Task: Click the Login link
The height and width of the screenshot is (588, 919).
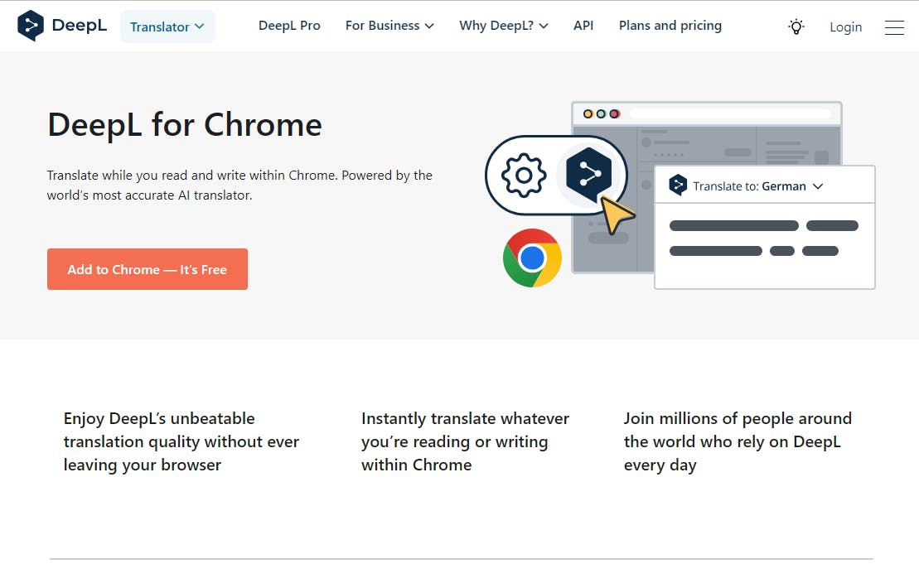Action: 845,27
